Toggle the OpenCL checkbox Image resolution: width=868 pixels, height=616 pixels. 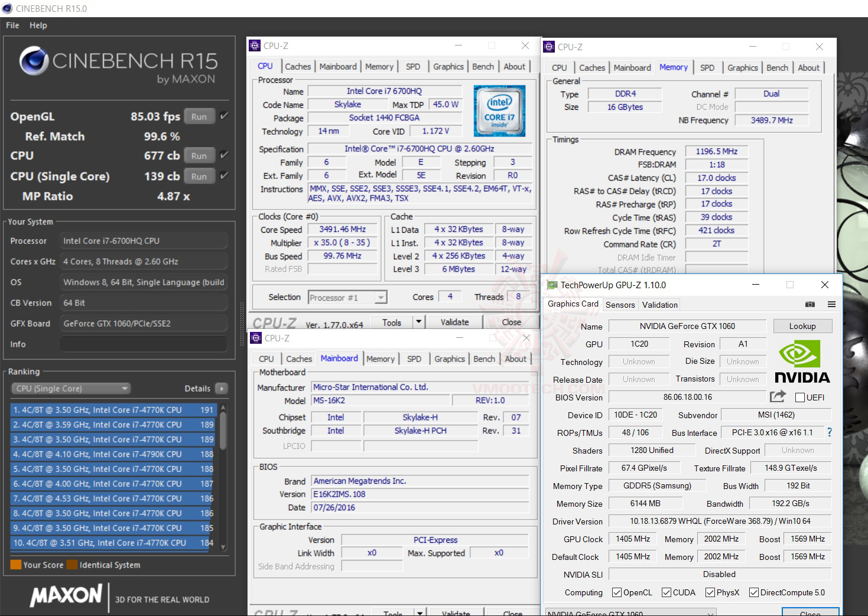click(617, 592)
